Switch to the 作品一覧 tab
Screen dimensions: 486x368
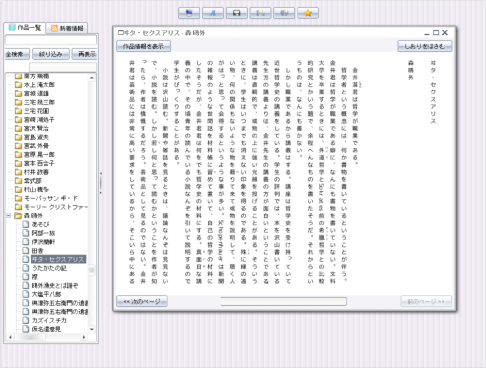[x=25, y=28]
